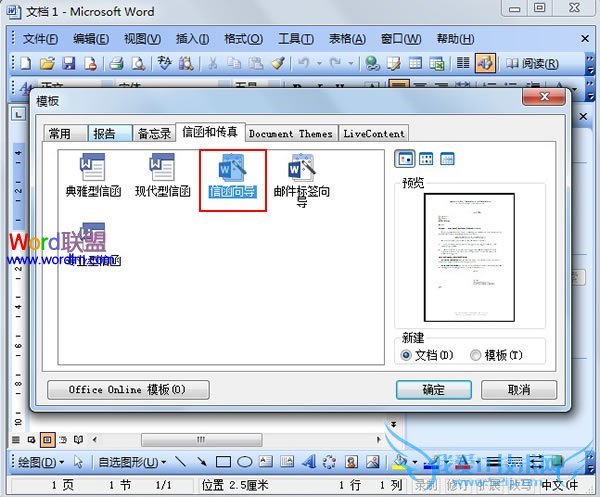Viewport: 600px width, 497px height.
Task: Select the 典雅型信函 template icon
Action: [93, 176]
